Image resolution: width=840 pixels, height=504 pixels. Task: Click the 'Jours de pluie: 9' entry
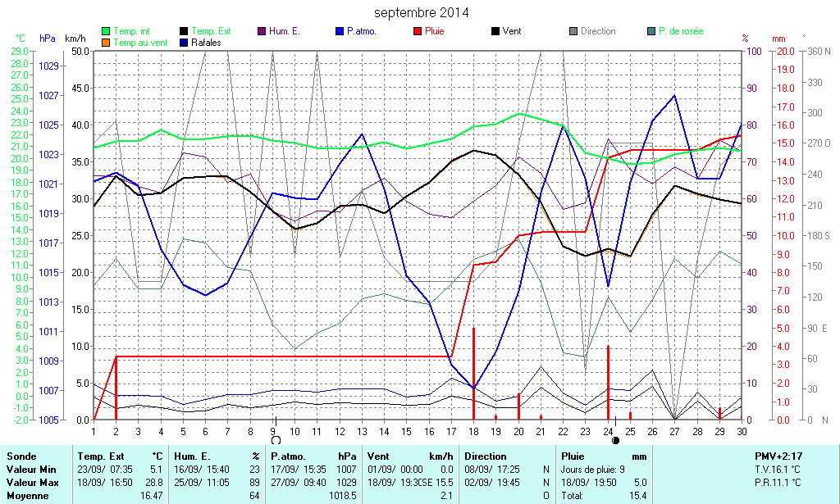592,470
